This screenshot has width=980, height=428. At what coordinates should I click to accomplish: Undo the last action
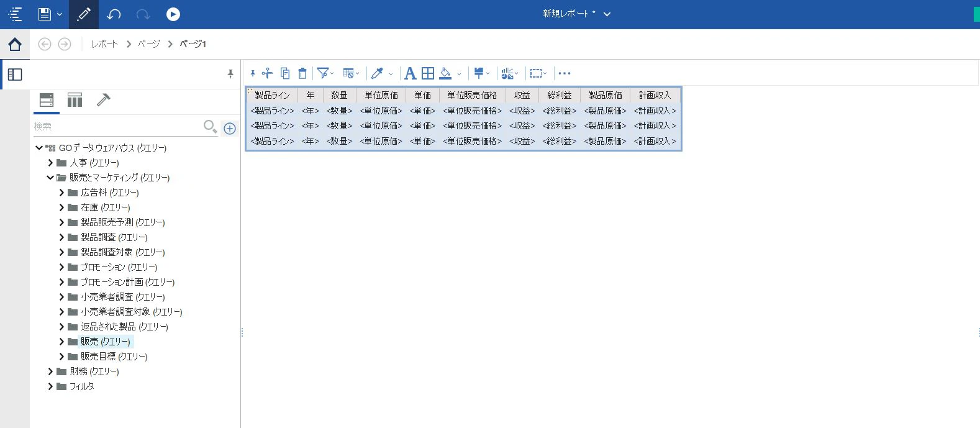pos(114,14)
